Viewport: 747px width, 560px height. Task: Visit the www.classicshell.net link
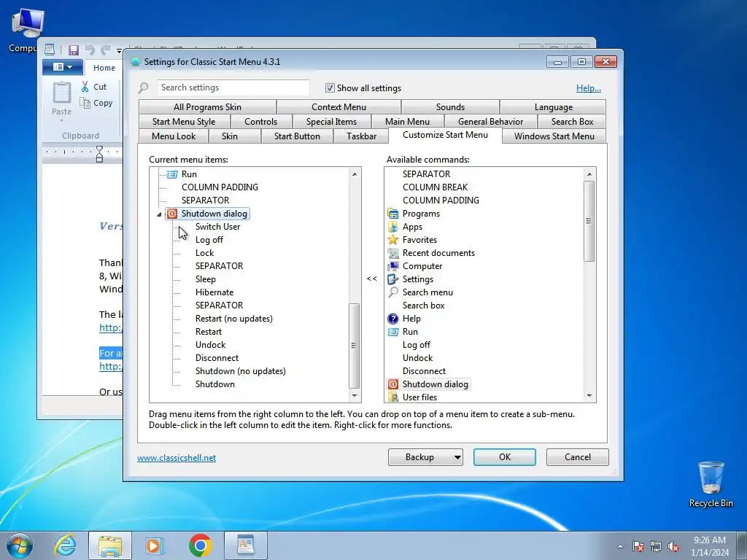pos(177,458)
